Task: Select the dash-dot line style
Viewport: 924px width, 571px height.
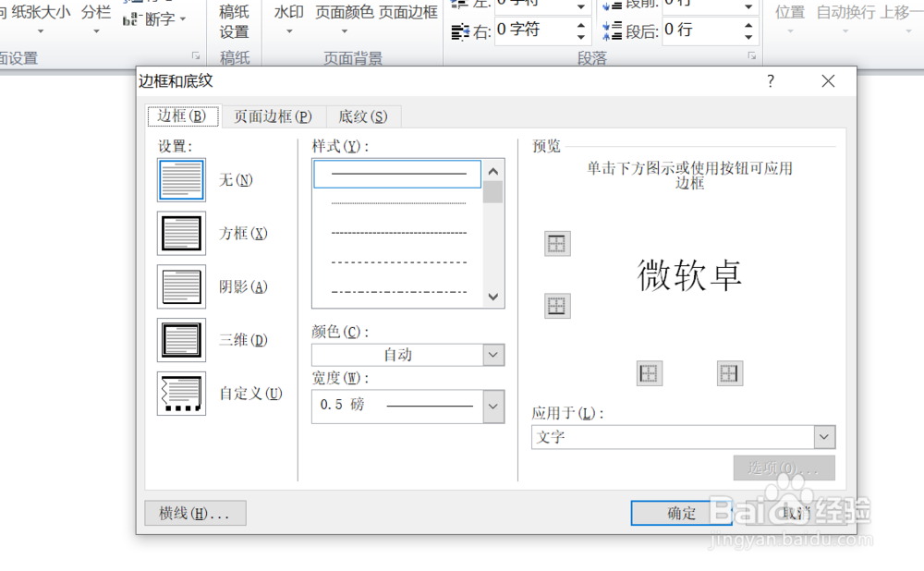Action: pos(397,292)
